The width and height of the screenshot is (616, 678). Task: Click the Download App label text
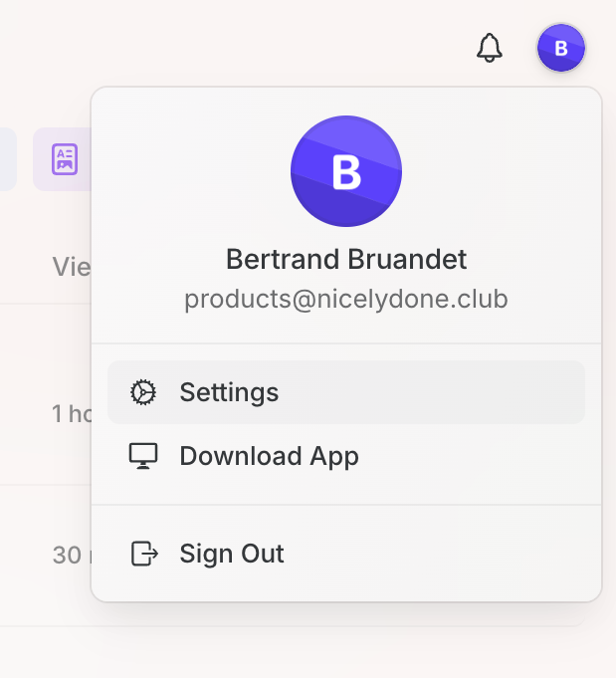[269, 456]
